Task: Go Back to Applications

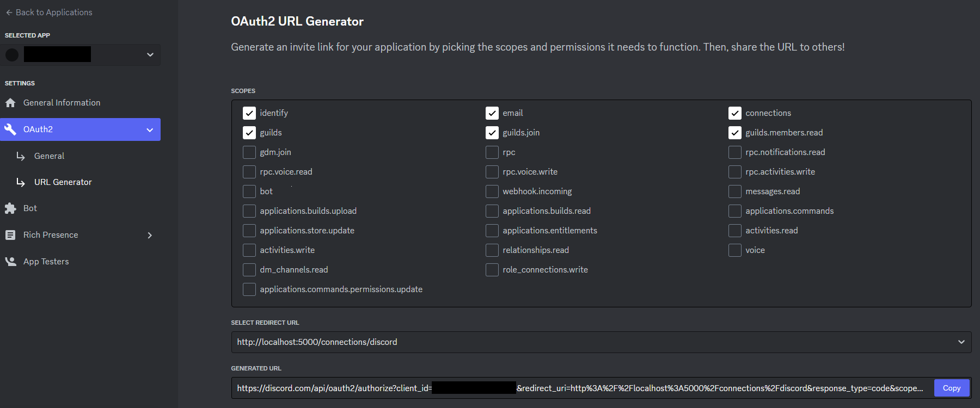Action: pyautogui.click(x=53, y=12)
